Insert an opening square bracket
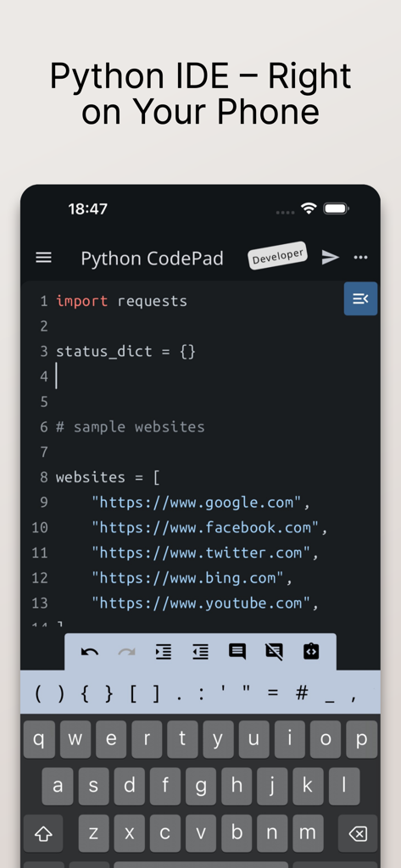Screen dimensions: 401x868 [x=133, y=693]
